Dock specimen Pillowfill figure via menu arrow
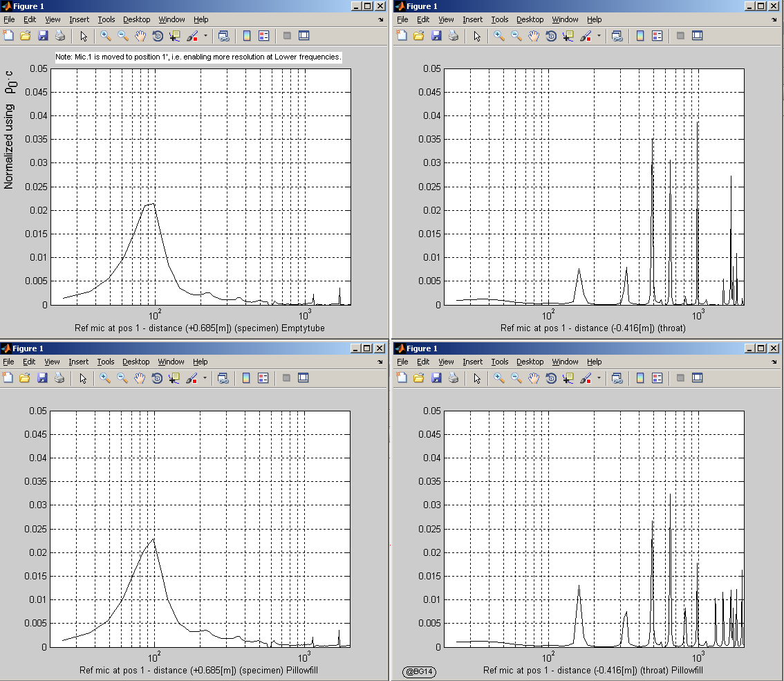 (x=380, y=362)
